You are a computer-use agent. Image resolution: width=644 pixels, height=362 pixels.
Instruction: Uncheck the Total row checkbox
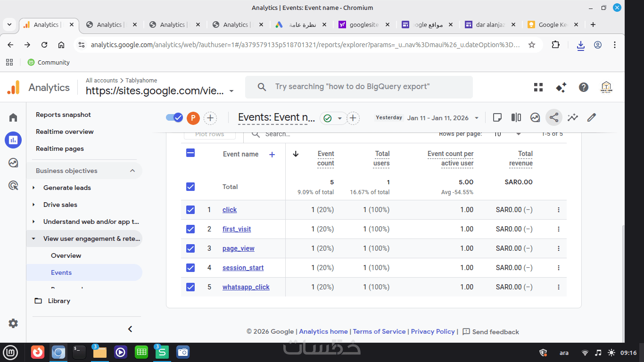pos(190,187)
